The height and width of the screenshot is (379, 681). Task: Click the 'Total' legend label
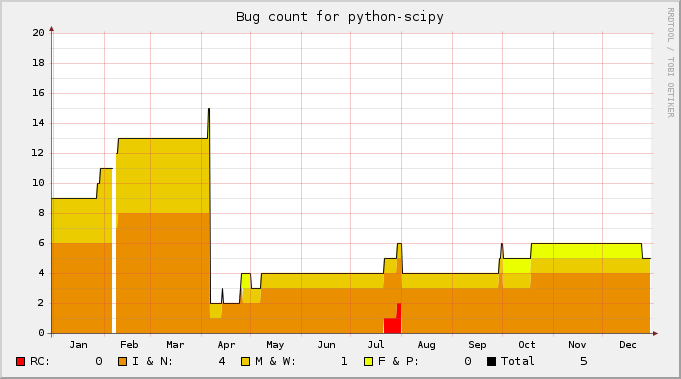(x=517, y=361)
